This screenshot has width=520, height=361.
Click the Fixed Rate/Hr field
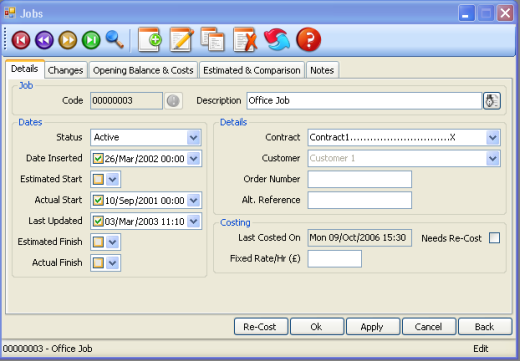click(335, 259)
